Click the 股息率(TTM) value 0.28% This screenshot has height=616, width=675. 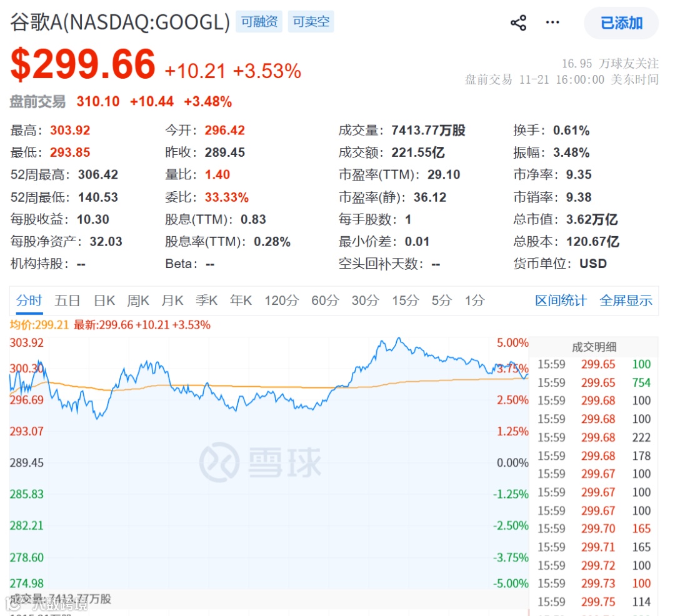coord(272,241)
